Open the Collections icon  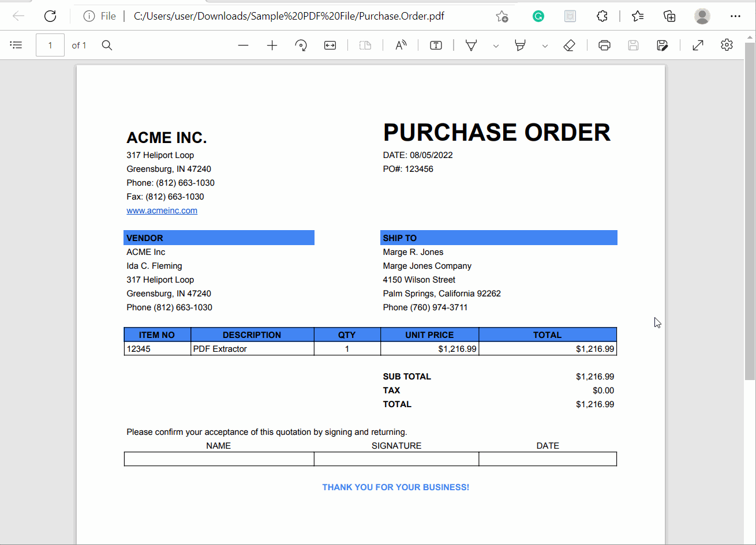pyautogui.click(x=669, y=16)
